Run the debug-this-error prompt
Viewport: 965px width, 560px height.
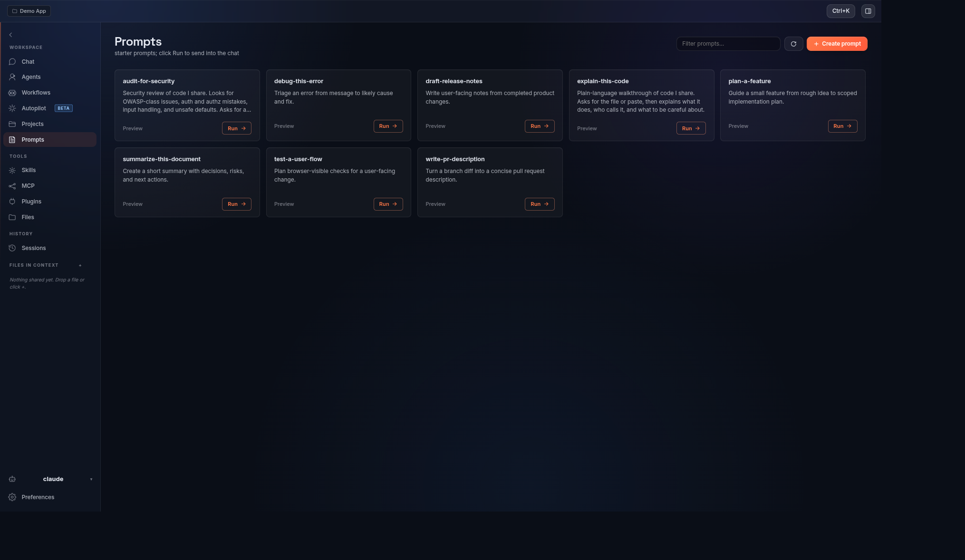(388, 126)
